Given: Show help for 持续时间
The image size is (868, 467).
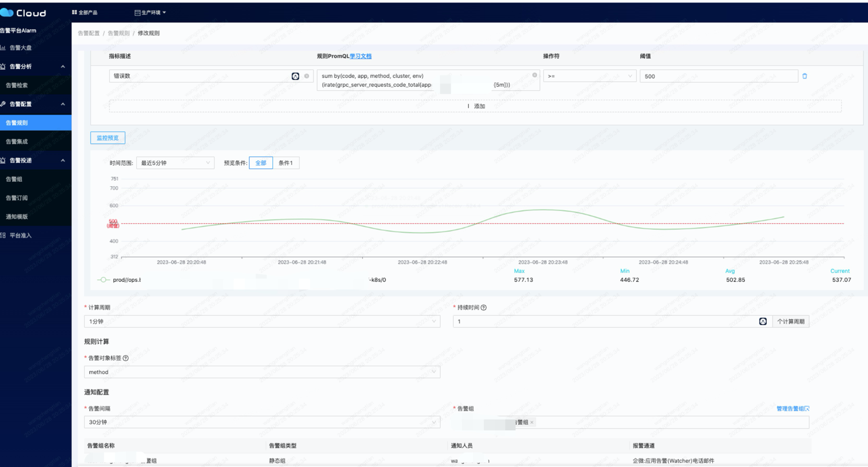Looking at the screenshot, I should 484,308.
